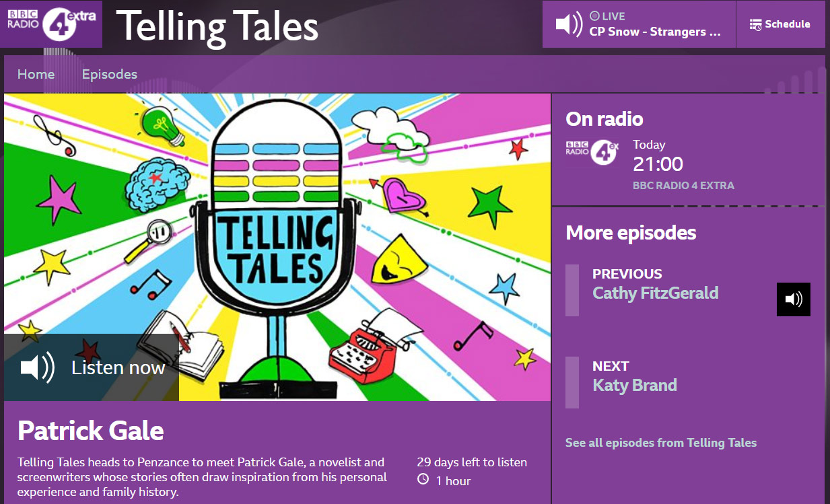Screen dimensions: 830x504
Task: Click the BBC Radio 4 Extra logo in header
Action: coord(51,24)
